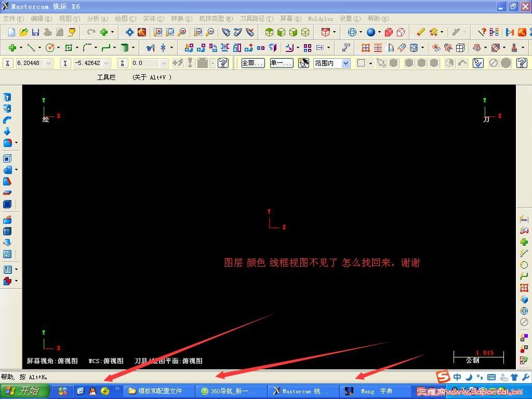Image resolution: width=532 pixels, height=399 pixels.
Task: Click the X coordinate lock button
Action: pos(7,63)
